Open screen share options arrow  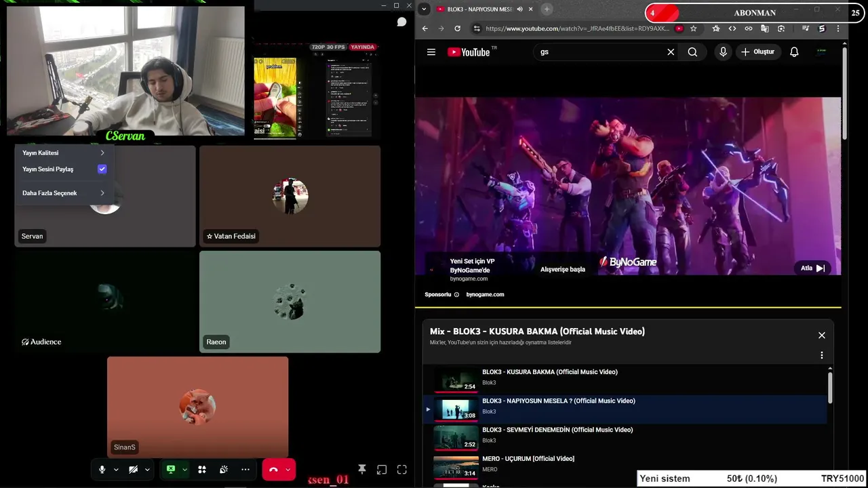tap(185, 469)
